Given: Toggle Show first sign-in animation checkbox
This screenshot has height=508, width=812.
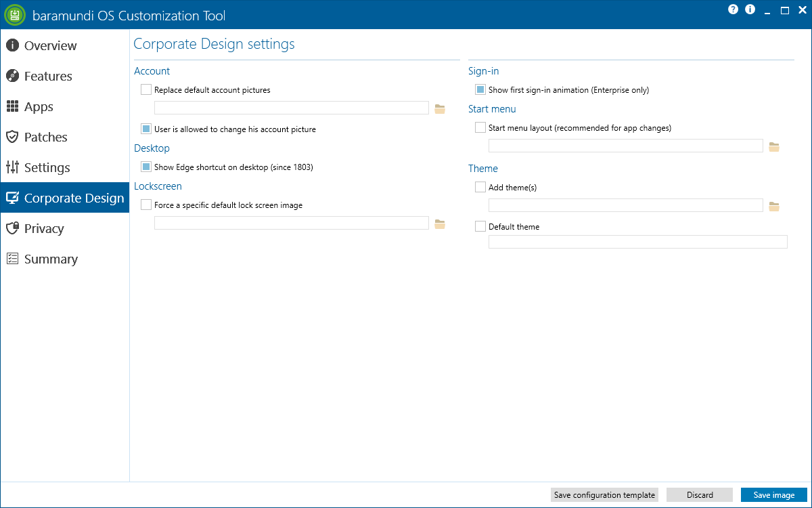Looking at the screenshot, I should pos(480,89).
